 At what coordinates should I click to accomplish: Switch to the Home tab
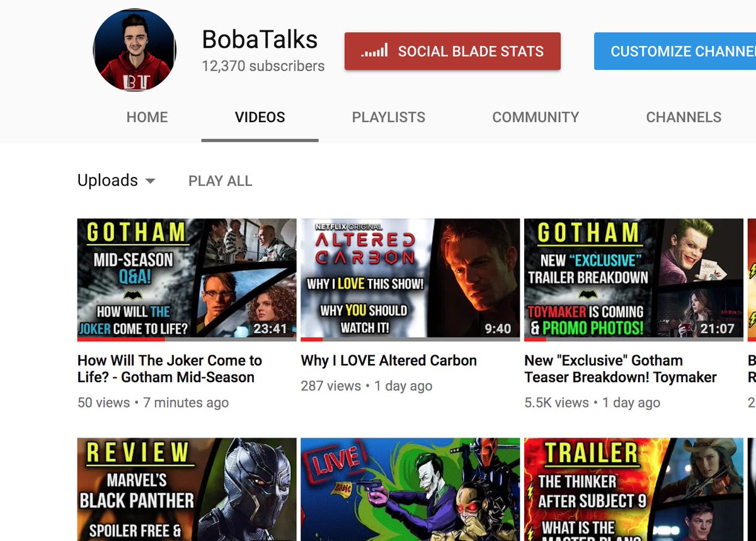(147, 117)
